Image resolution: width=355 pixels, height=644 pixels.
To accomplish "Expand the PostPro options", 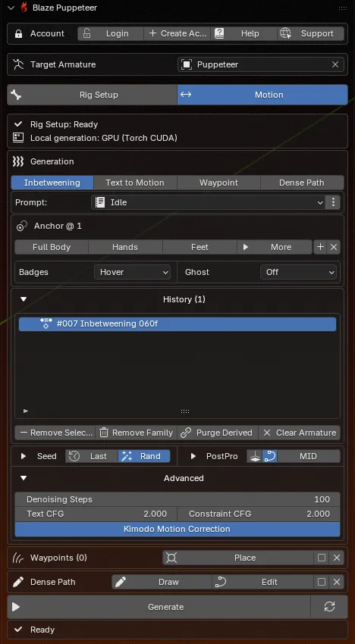I will coord(193,456).
